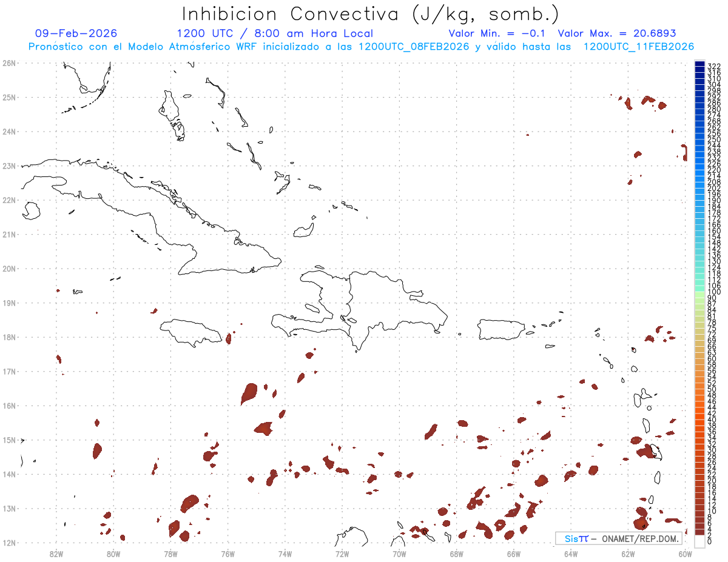Click the "Valor Min. = -0.1" readout
The width and height of the screenshot is (728, 562).
497,33
